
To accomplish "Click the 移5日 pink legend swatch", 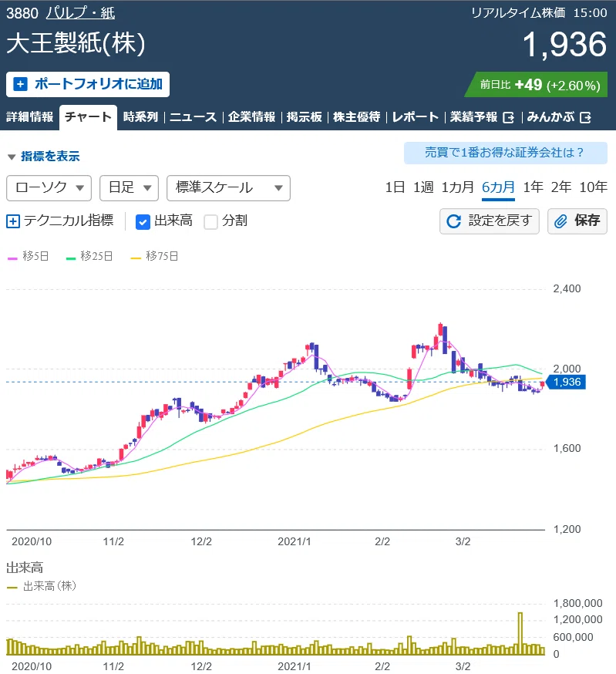I will coord(12,258).
